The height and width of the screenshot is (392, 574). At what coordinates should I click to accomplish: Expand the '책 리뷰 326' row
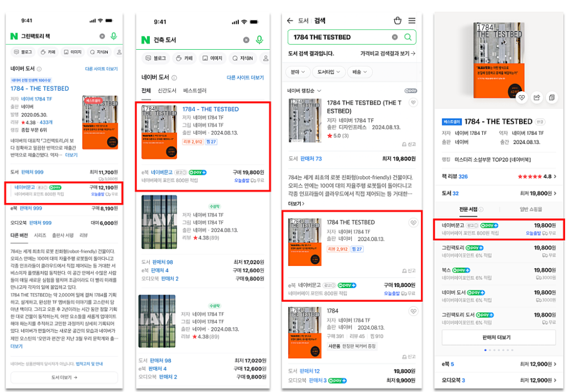pyautogui.click(x=499, y=176)
